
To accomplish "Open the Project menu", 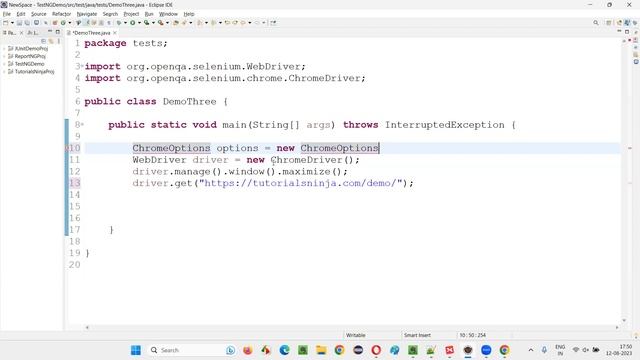I will pyautogui.click(x=131, y=14).
